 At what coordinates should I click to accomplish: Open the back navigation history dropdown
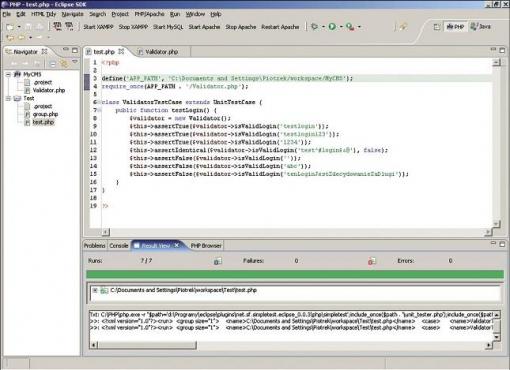(x=30, y=37)
